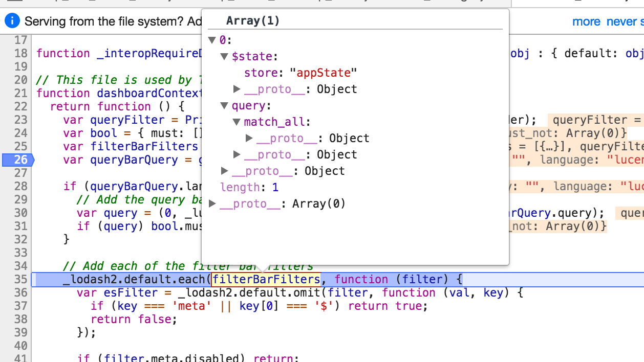Select the highlighted filterBarFilters variable
Image resolution: width=644 pixels, height=362 pixels.
[266, 279]
